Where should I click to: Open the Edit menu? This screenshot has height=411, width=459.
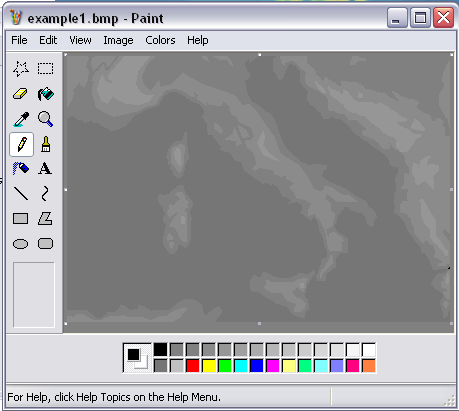[48, 40]
